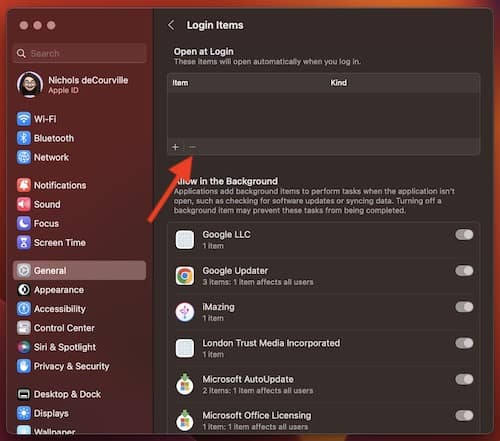Viewport: 500px width, 441px height.
Task: Open Control Center settings
Action: click(79, 328)
